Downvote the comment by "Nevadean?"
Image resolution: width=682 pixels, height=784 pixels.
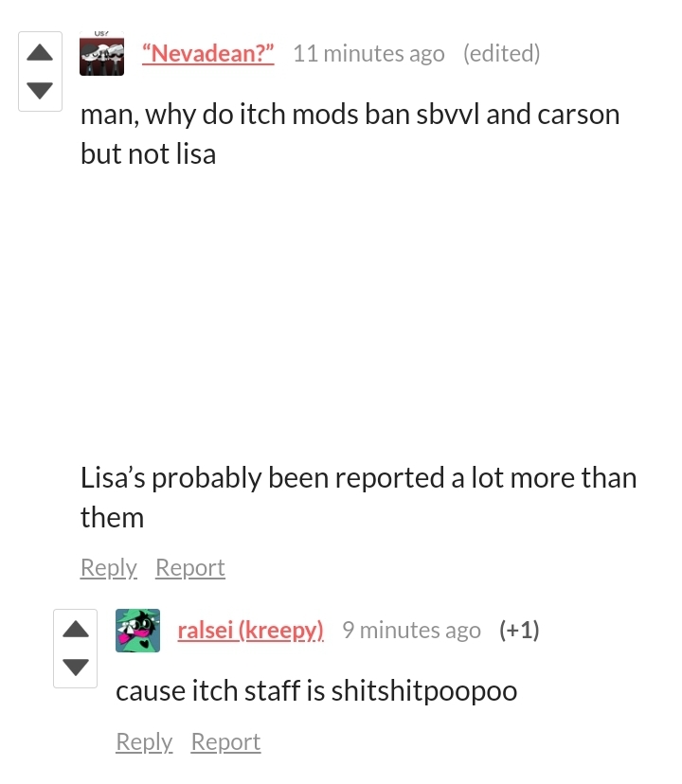40,91
